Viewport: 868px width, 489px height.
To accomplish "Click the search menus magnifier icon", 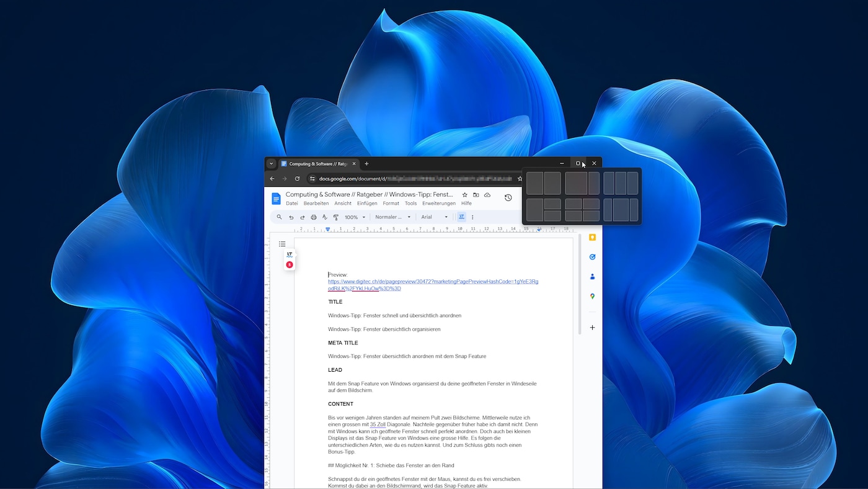I will (x=279, y=217).
